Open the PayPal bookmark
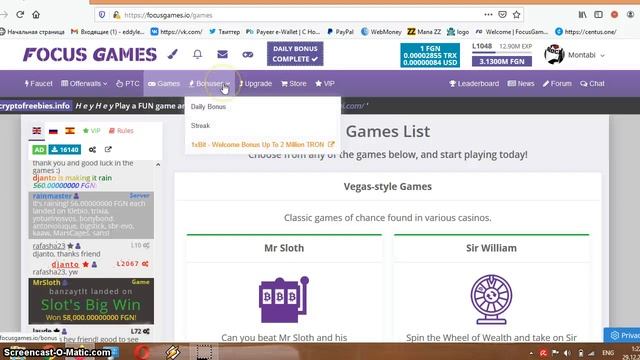The width and height of the screenshot is (640, 360). pos(340,31)
